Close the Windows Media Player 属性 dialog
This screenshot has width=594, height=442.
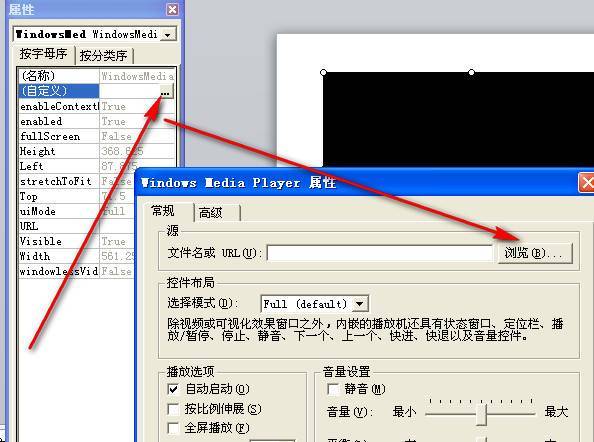pos(587,183)
